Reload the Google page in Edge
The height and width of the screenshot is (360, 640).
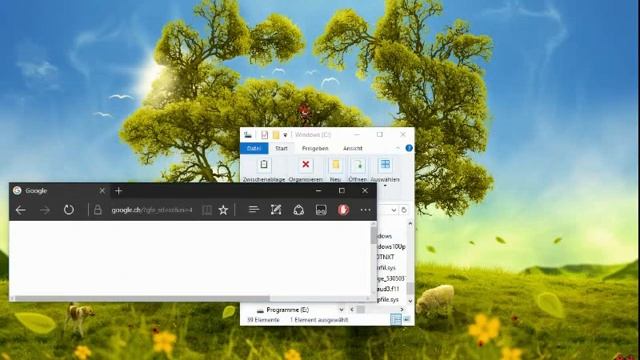click(69, 210)
